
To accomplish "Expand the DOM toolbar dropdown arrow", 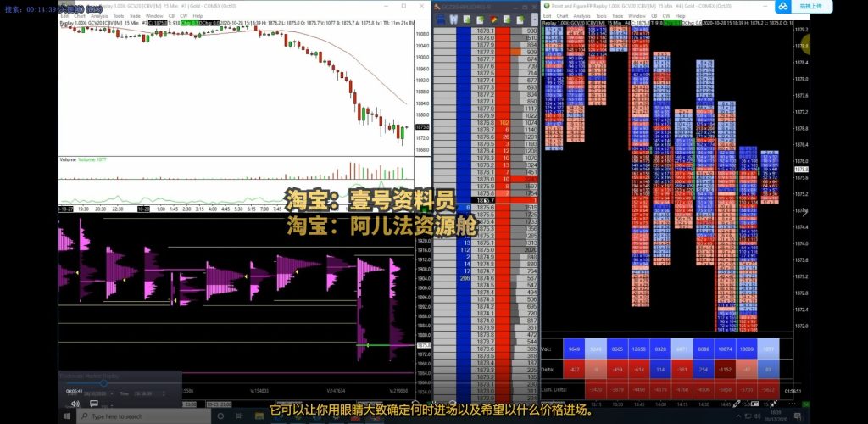I will point(534,20).
